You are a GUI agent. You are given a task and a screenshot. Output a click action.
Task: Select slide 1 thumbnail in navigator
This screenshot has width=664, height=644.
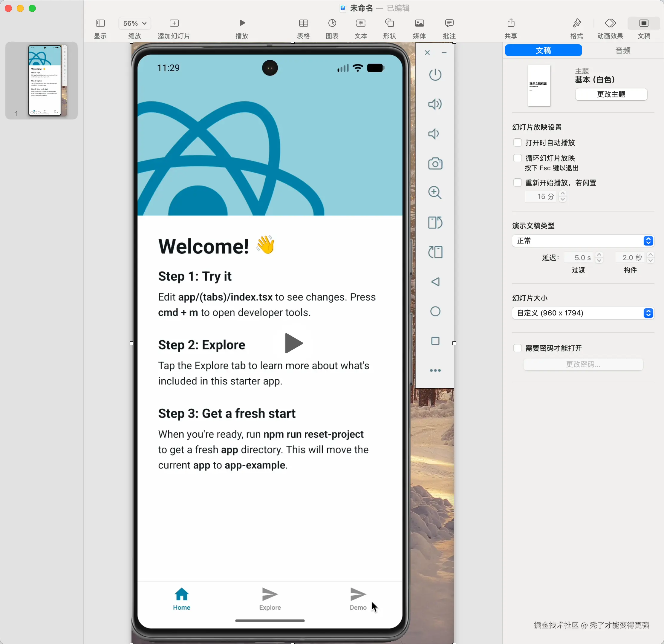click(x=47, y=80)
